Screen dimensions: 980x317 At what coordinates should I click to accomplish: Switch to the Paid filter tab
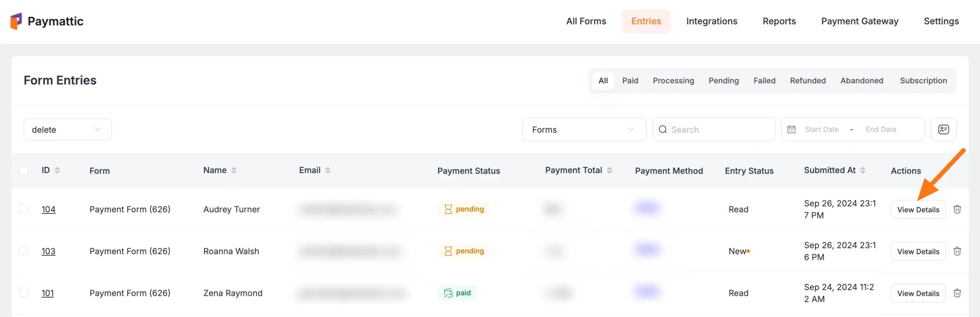point(630,81)
